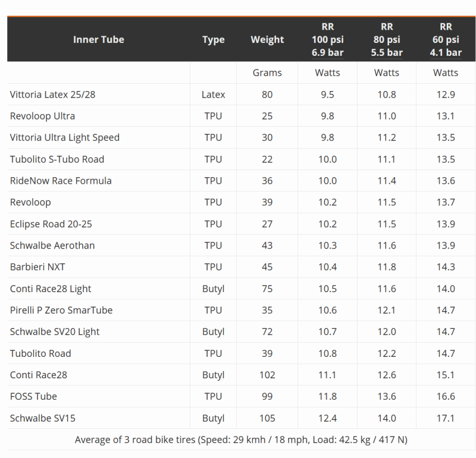476x458 pixels.
Task: Open the Vittoria Latex 25/28 entry
Action: 52,95
